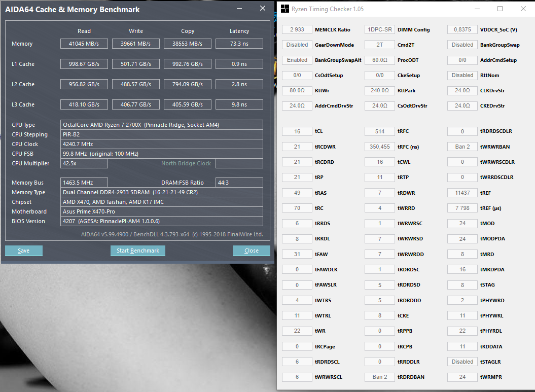
Task: Close AIDA64 window with X icon
Action: (x=262, y=8)
